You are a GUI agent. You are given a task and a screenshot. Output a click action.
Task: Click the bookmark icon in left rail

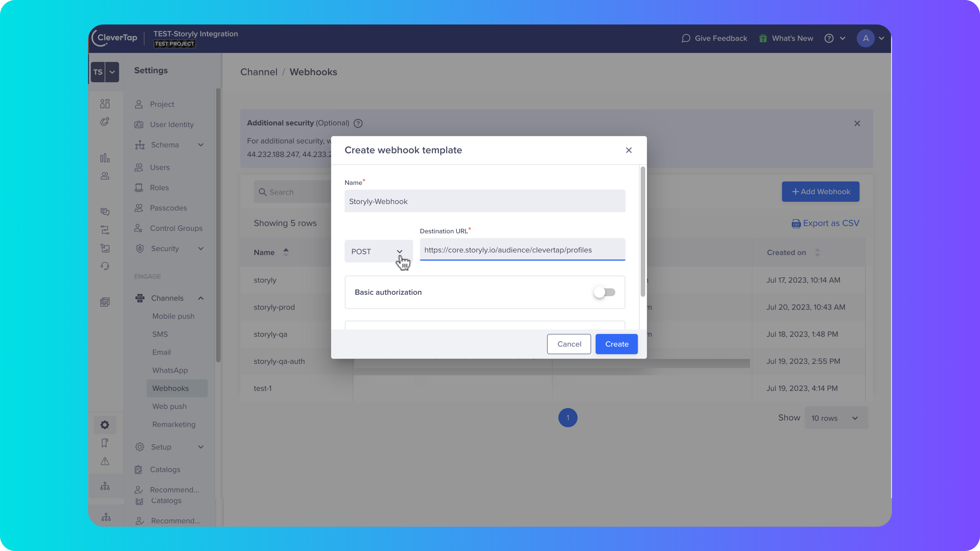[105, 443]
